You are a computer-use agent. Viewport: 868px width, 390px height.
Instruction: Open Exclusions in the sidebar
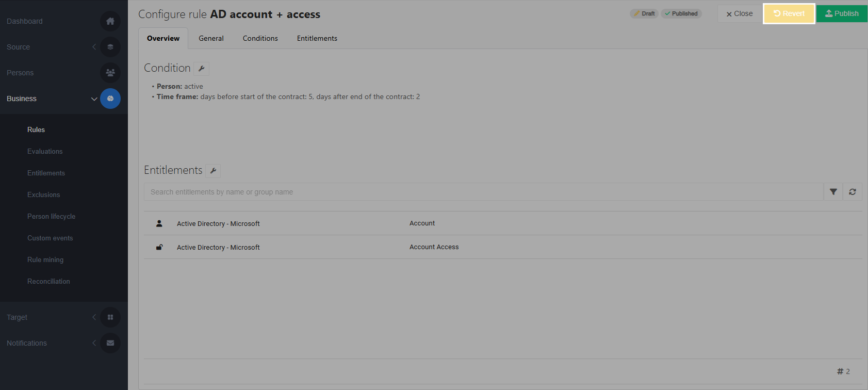coord(44,194)
